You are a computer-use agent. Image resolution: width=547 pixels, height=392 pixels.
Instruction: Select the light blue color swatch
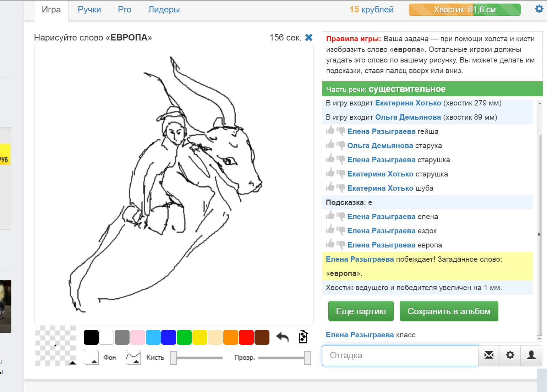tap(153, 337)
